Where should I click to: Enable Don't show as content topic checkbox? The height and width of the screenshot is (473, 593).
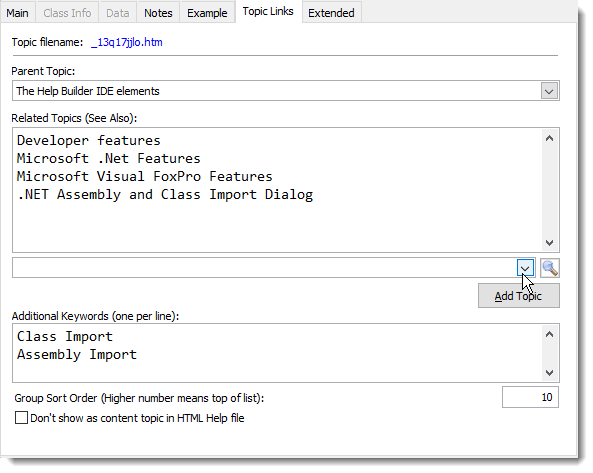click(x=22, y=418)
